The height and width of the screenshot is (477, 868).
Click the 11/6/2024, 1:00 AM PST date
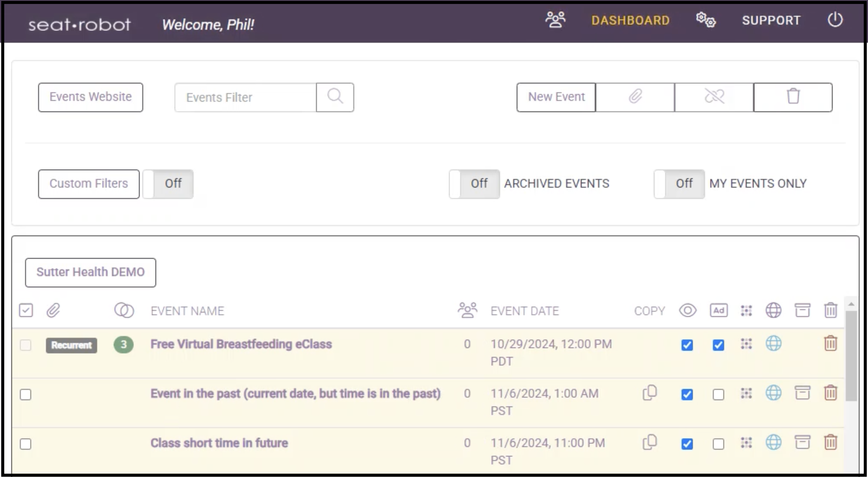click(544, 402)
